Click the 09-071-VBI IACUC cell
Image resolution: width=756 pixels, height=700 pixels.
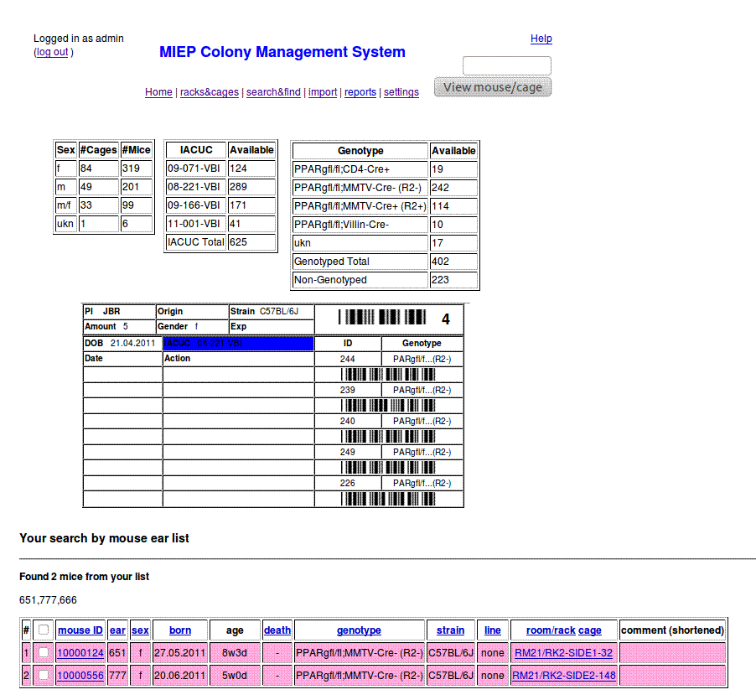196,169
